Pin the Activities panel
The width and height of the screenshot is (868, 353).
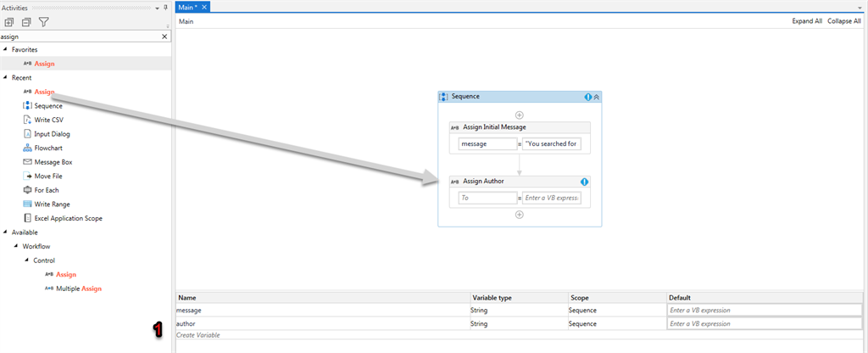pyautogui.click(x=165, y=8)
